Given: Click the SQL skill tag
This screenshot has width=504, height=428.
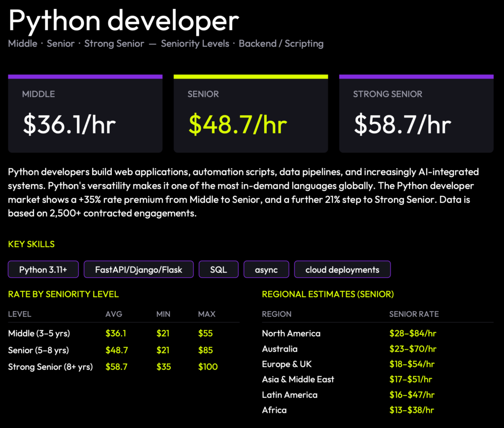Looking at the screenshot, I should click(x=219, y=269).
